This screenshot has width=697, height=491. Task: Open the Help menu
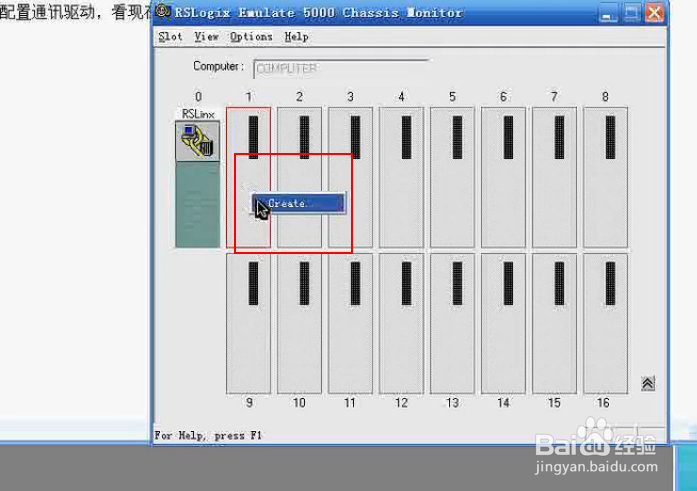(x=296, y=37)
